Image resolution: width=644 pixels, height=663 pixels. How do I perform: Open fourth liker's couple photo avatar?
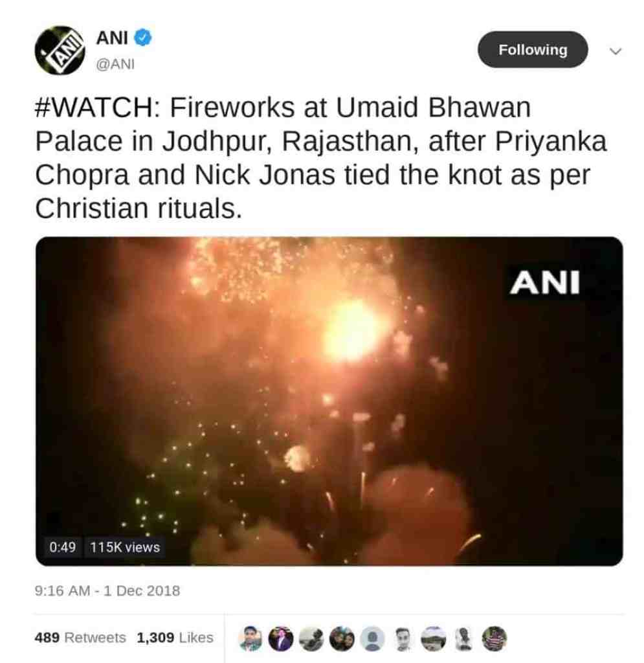tap(342, 638)
